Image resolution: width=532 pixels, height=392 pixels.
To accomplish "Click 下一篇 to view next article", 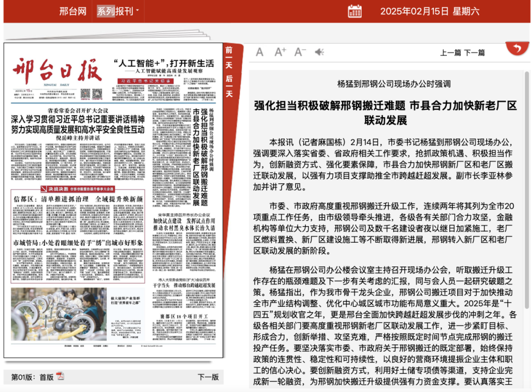I will tap(474, 53).
